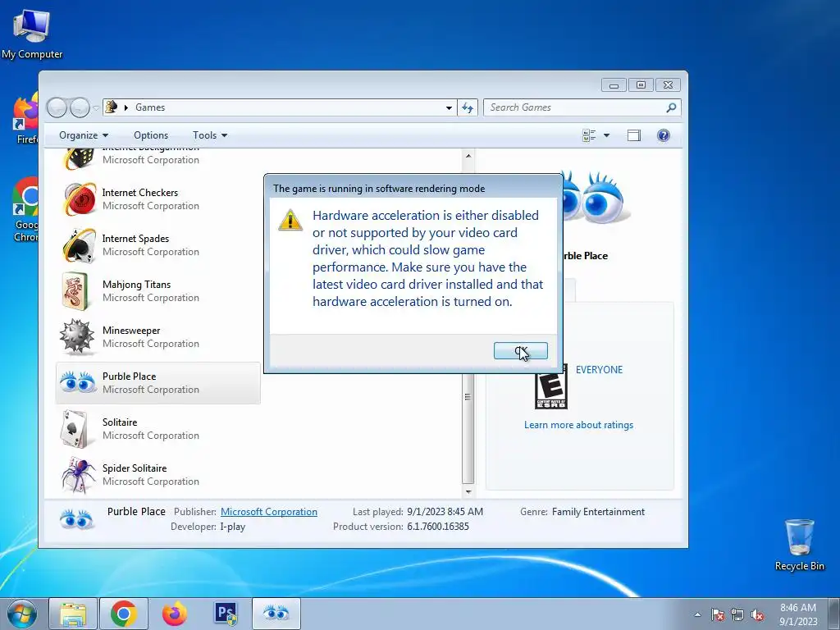Click the Games folder icon in the address bar
Image resolution: width=840 pixels, height=630 pixels.
(112, 107)
